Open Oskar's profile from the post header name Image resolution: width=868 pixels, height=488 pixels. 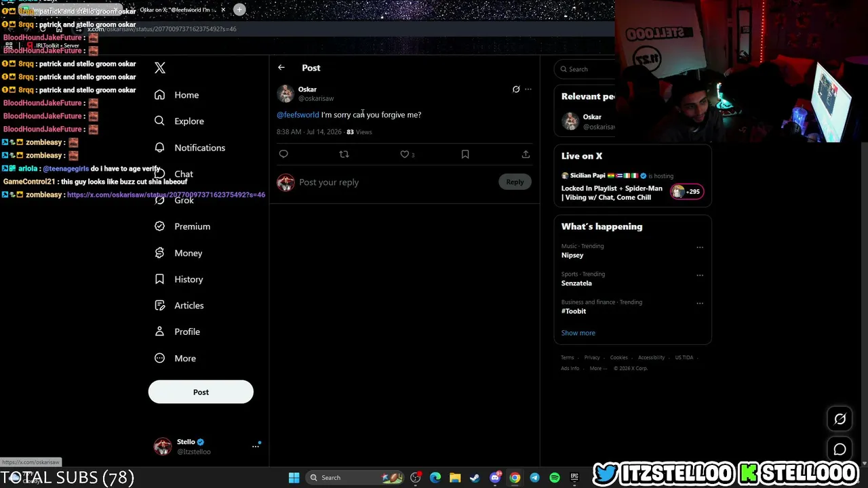pos(307,89)
